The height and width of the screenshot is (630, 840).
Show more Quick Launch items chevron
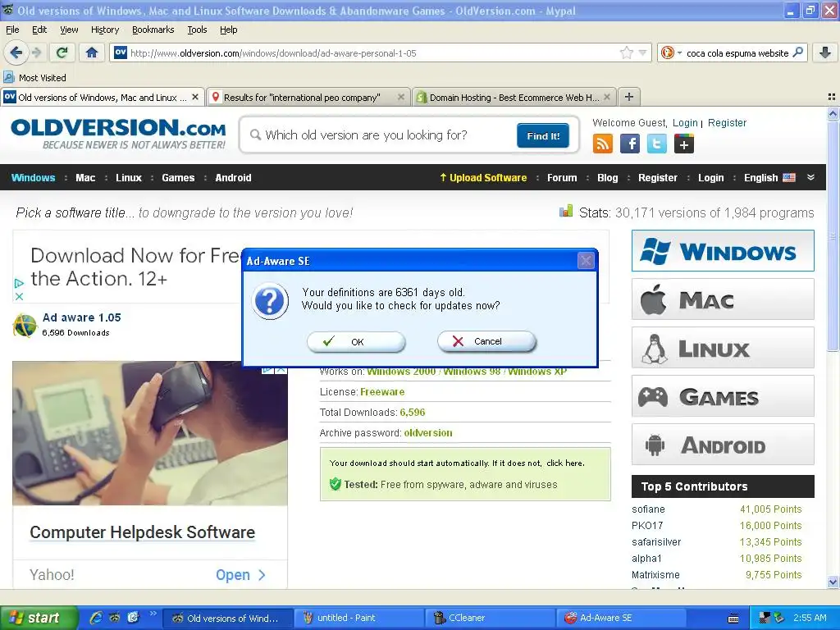pos(153,614)
